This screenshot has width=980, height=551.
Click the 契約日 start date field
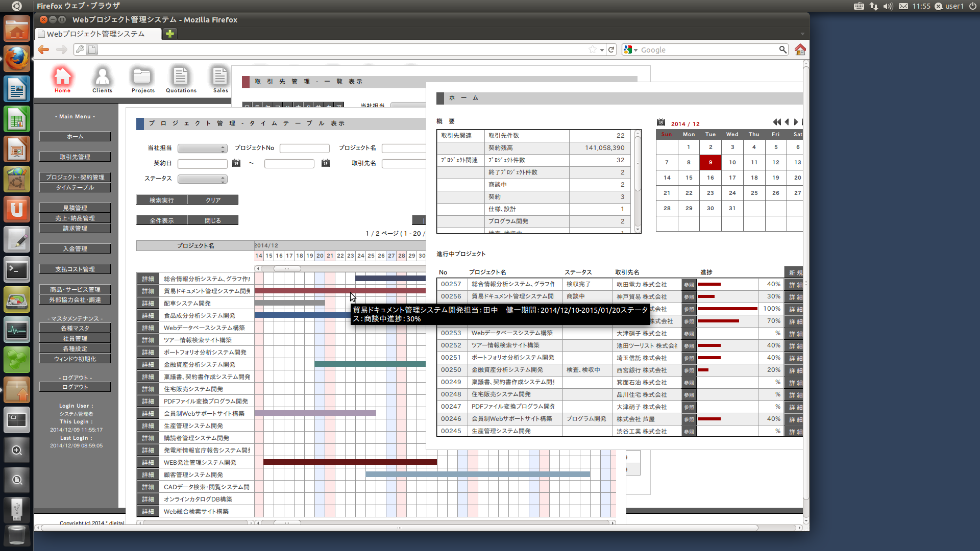(x=203, y=164)
